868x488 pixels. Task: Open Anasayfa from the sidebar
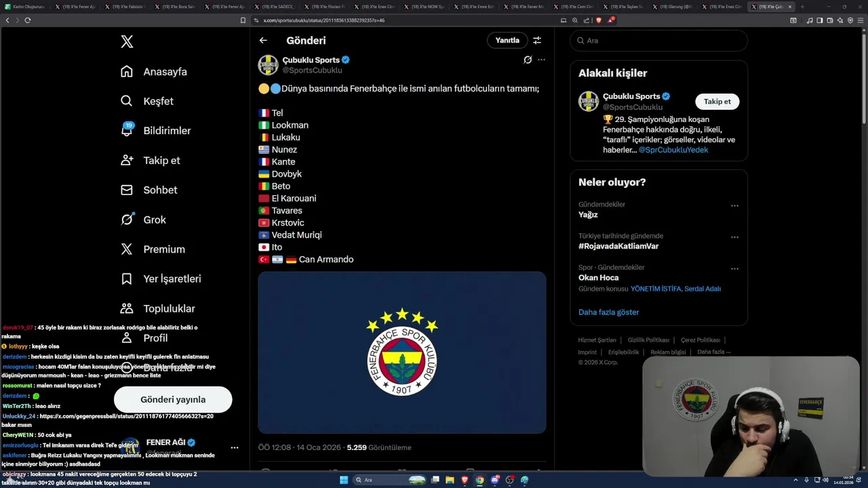(x=154, y=72)
